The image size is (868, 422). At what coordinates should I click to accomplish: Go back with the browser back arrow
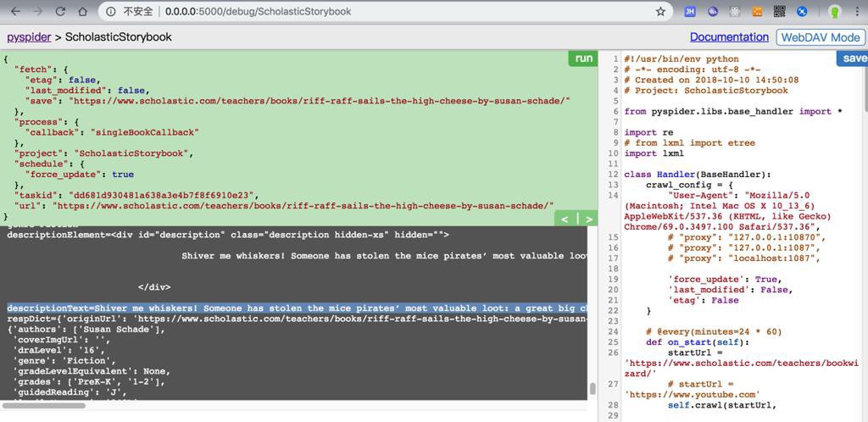[x=15, y=11]
